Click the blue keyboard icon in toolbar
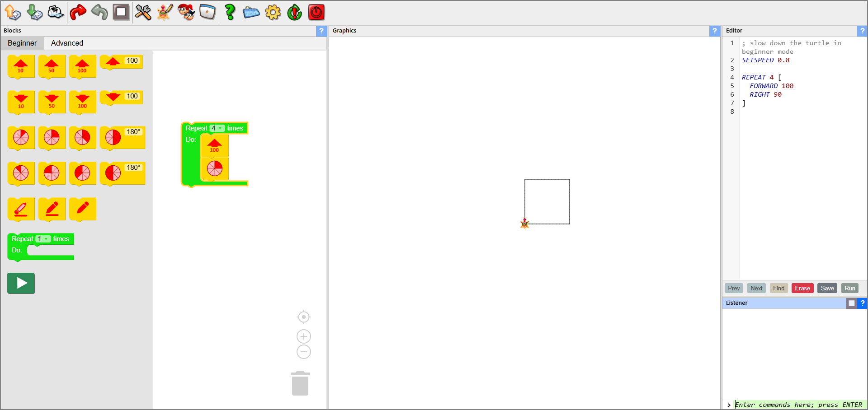Image resolution: width=868 pixels, height=410 pixels. coord(251,12)
